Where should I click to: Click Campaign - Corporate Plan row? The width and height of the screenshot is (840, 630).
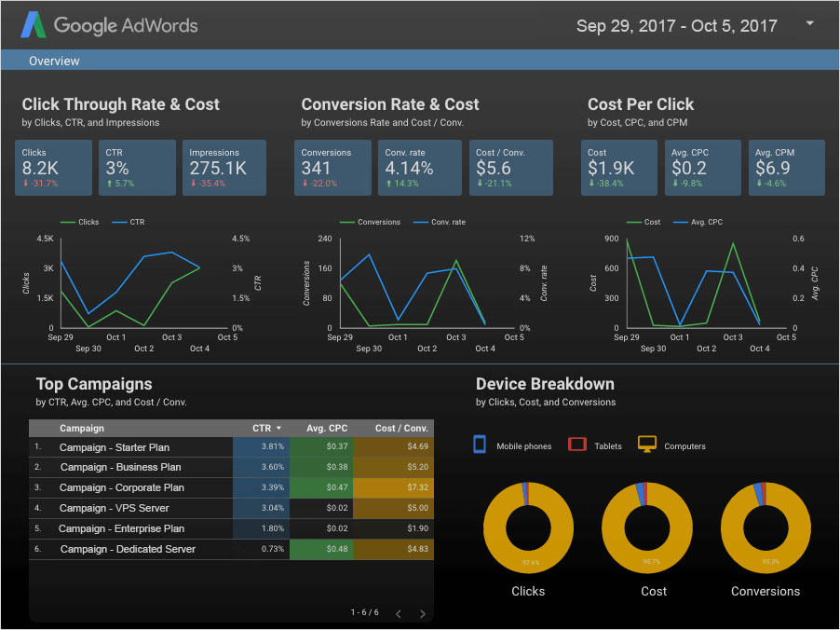[231, 487]
